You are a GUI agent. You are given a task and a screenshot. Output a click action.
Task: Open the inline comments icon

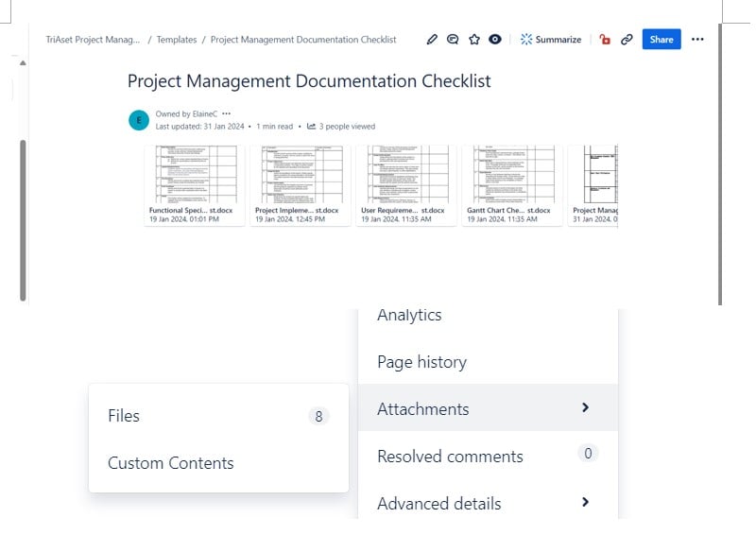[x=453, y=40]
